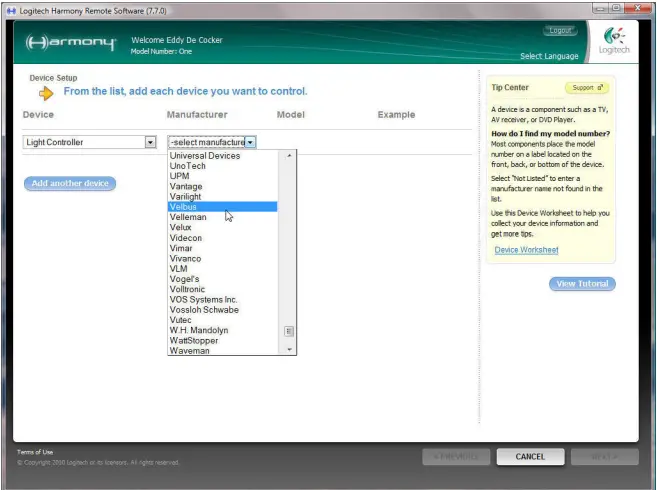657x490 pixels.
Task: Choose UPM in the manufacturer list
Action: point(222,176)
